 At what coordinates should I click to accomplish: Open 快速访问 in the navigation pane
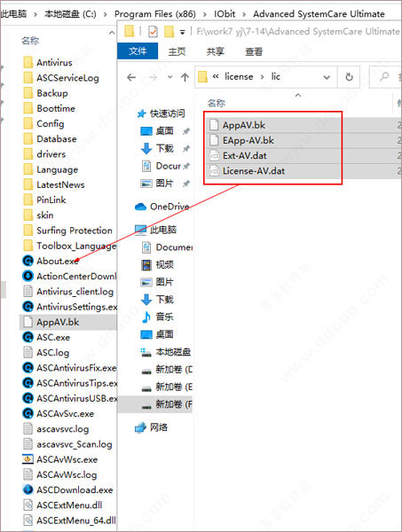[x=161, y=113]
